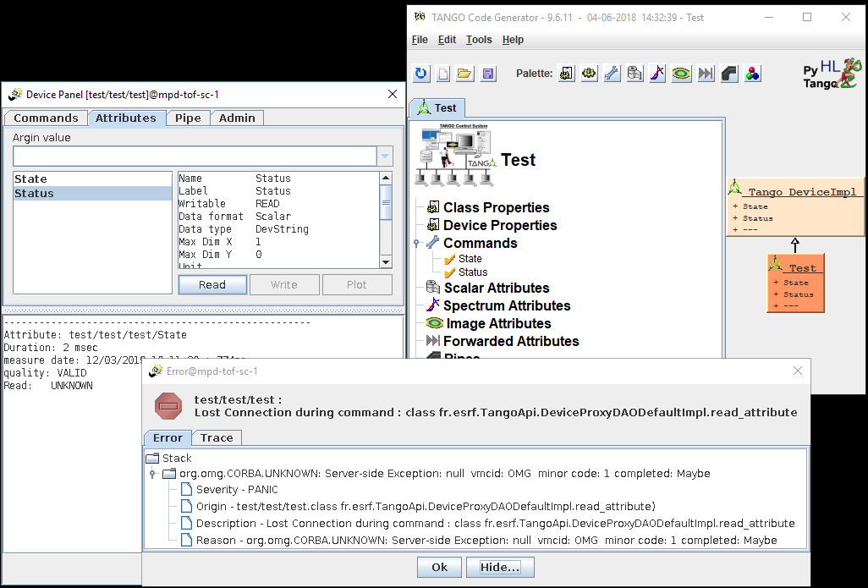Add a scalar attribute from the Palette

(635, 73)
